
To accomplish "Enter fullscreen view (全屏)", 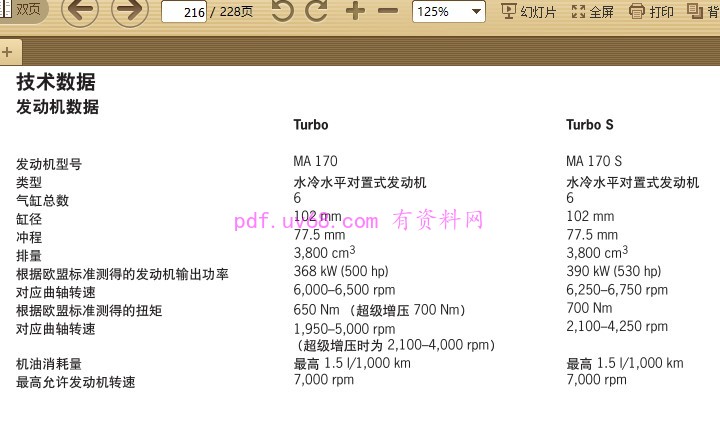I will pos(592,12).
